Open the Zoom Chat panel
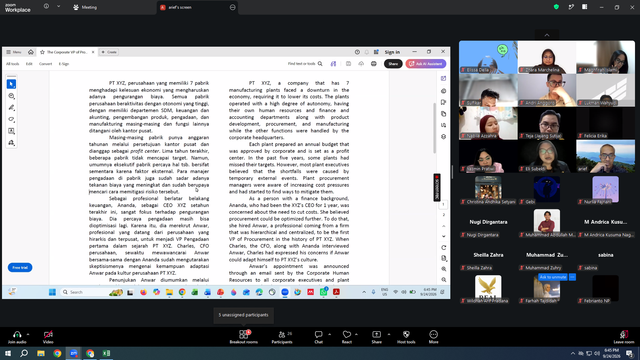The height and width of the screenshot is (360, 640). click(318, 337)
